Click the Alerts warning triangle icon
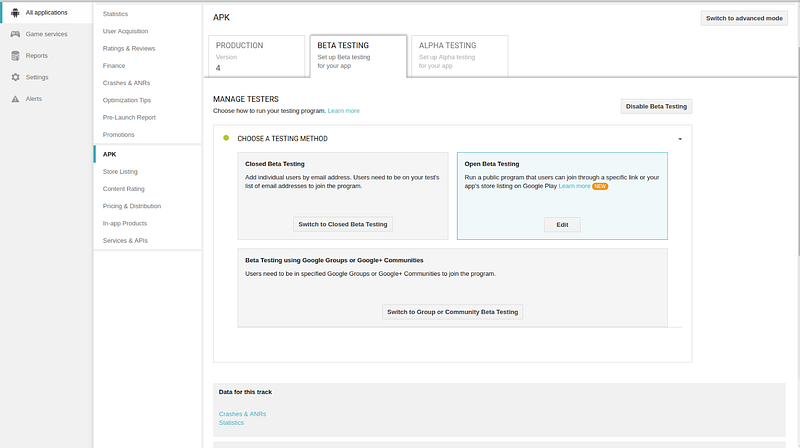This screenshot has height=448, width=800. (x=15, y=99)
